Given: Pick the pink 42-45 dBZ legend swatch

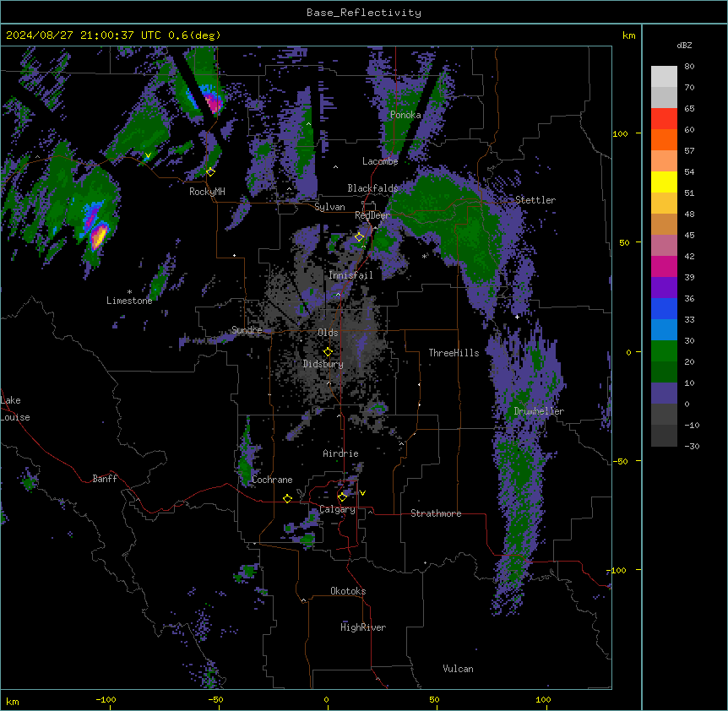Looking at the screenshot, I should [664, 246].
